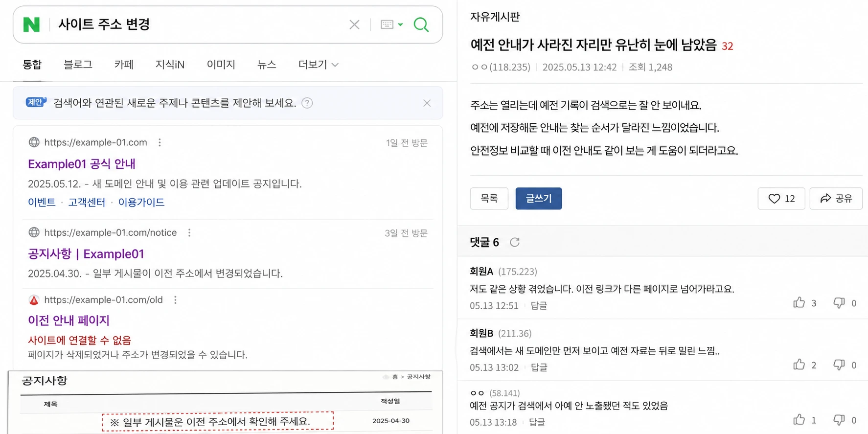Switch to the 이미지 tab
Viewport: 868px width, 434px height.
(x=221, y=65)
